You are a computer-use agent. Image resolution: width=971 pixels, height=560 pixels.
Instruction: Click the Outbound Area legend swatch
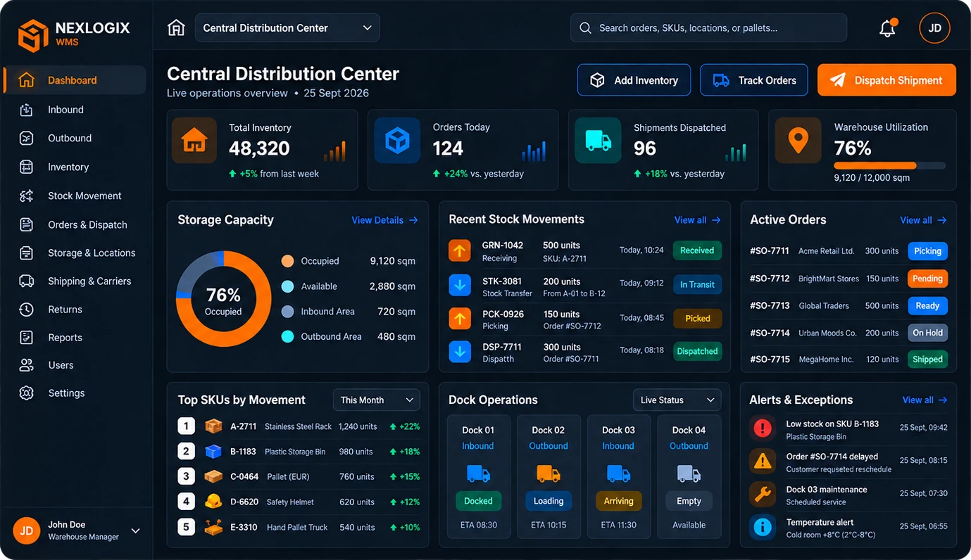tap(287, 336)
